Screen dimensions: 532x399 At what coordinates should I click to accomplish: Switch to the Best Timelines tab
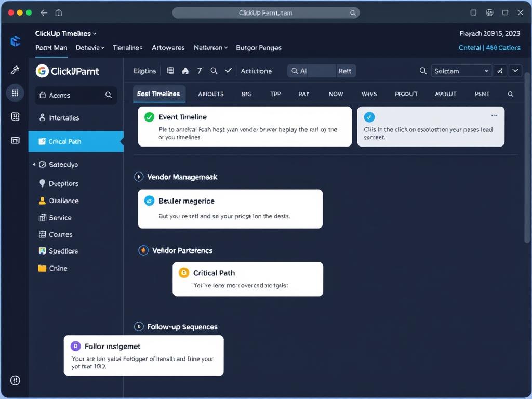[158, 94]
